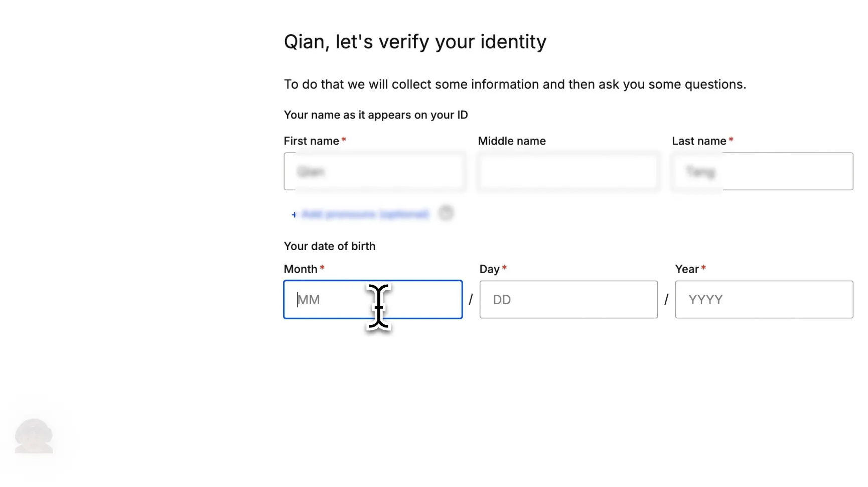Click the "Your date of birth" section text

click(330, 246)
